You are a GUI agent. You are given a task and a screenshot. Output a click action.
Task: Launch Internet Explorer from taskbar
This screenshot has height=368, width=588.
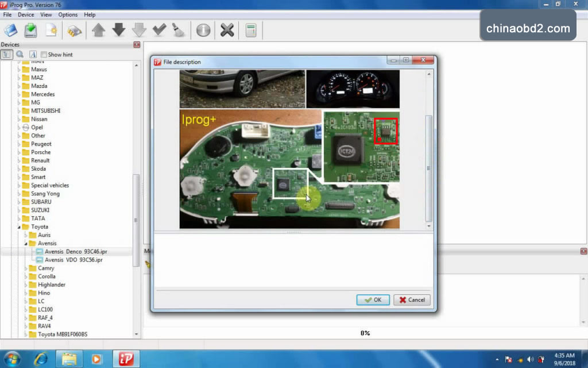[x=41, y=359]
